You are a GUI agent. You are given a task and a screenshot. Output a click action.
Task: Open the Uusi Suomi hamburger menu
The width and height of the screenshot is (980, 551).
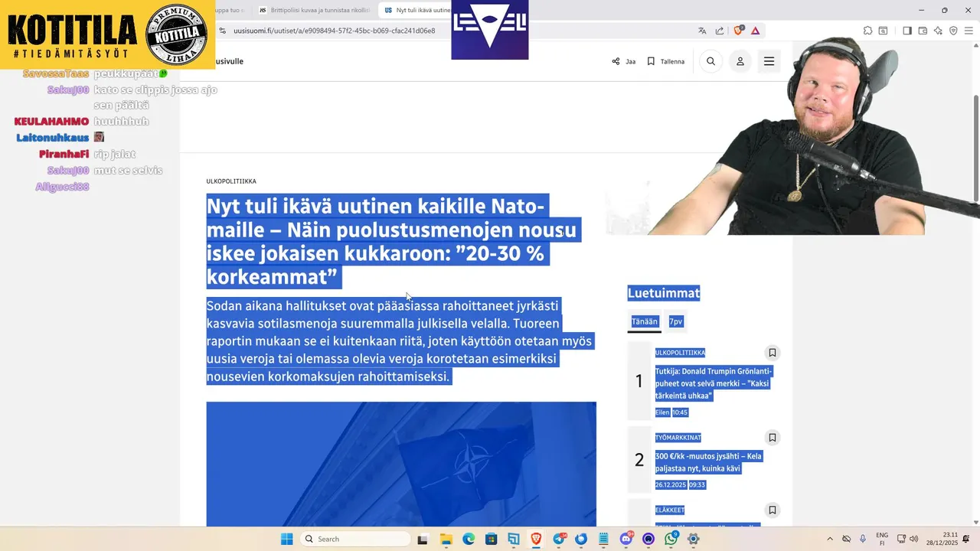(x=769, y=61)
